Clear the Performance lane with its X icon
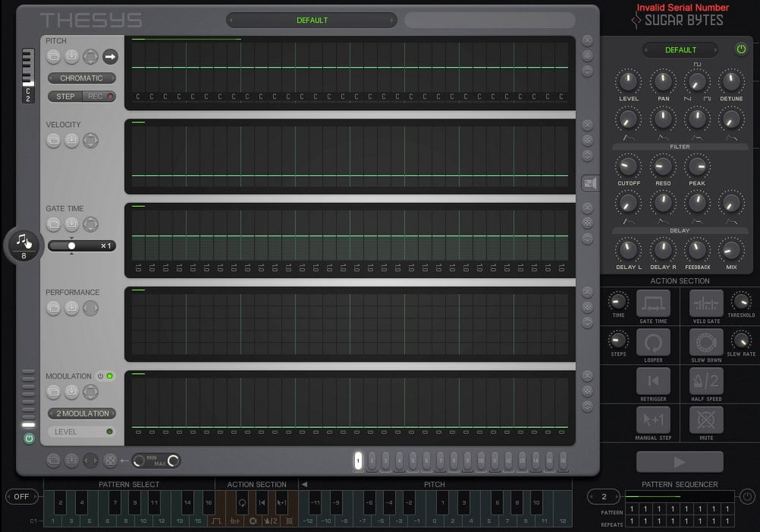Viewport: 760px width, 532px height. click(x=587, y=292)
